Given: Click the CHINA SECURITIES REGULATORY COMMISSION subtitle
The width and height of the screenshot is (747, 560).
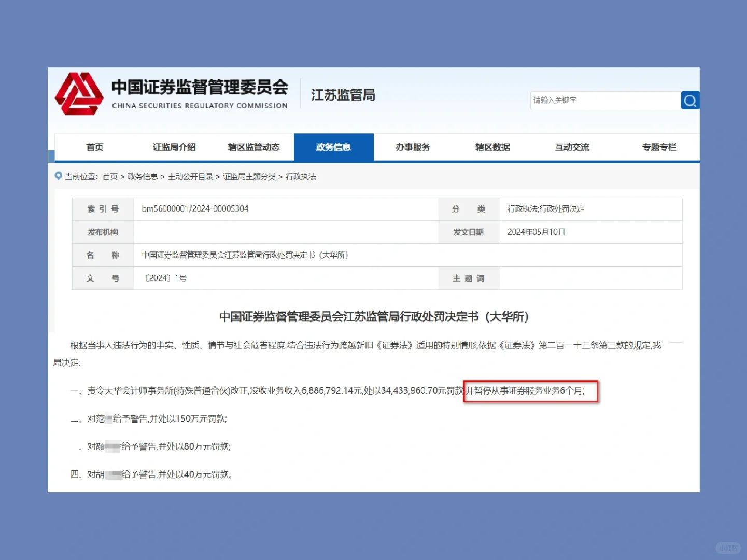Looking at the screenshot, I should 200,106.
